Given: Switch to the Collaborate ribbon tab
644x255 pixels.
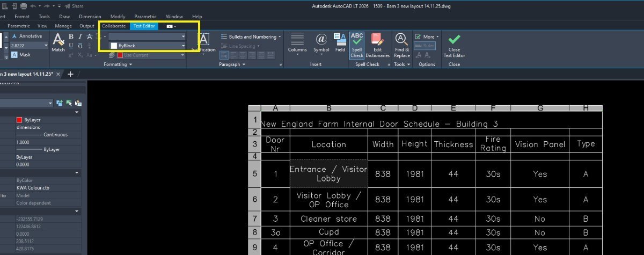Looking at the screenshot, I should 114,26.
